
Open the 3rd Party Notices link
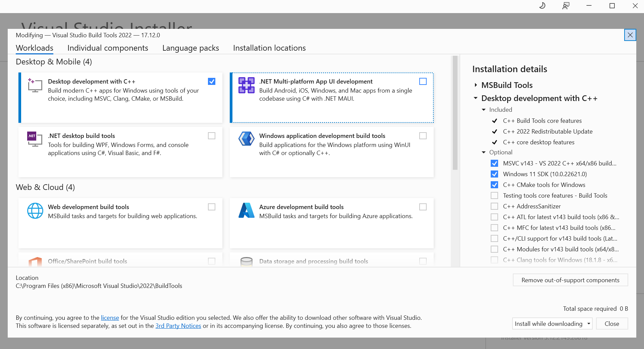pyautogui.click(x=178, y=326)
